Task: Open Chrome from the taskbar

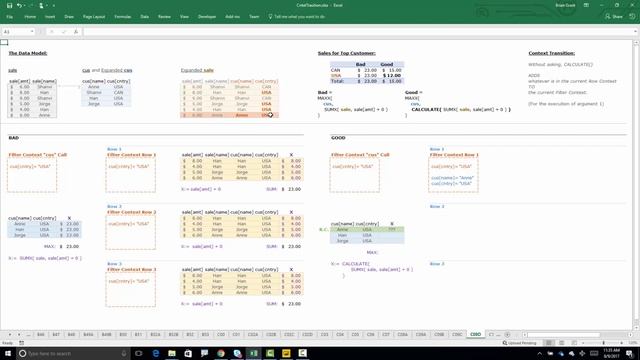Action: [x=221, y=353]
